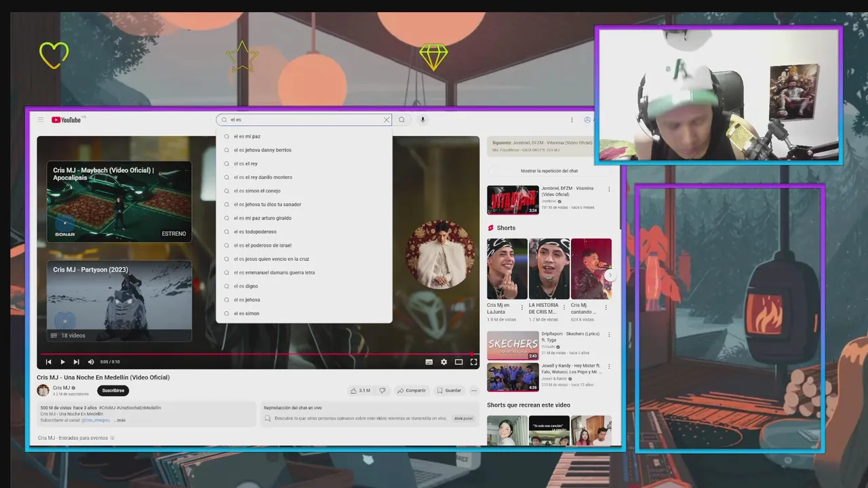Screen dimensions: 868x488
Task: Switch to theater mode
Action: click(x=459, y=362)
